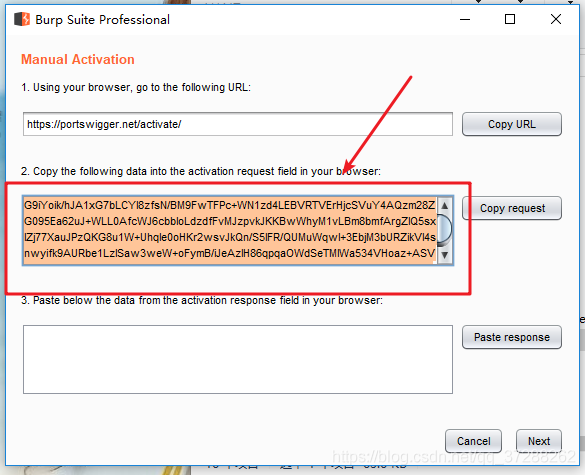Click the request data line starting with lZj77XauJPz
The height and width of the screenshot is (475, 585).
(230, 237)
